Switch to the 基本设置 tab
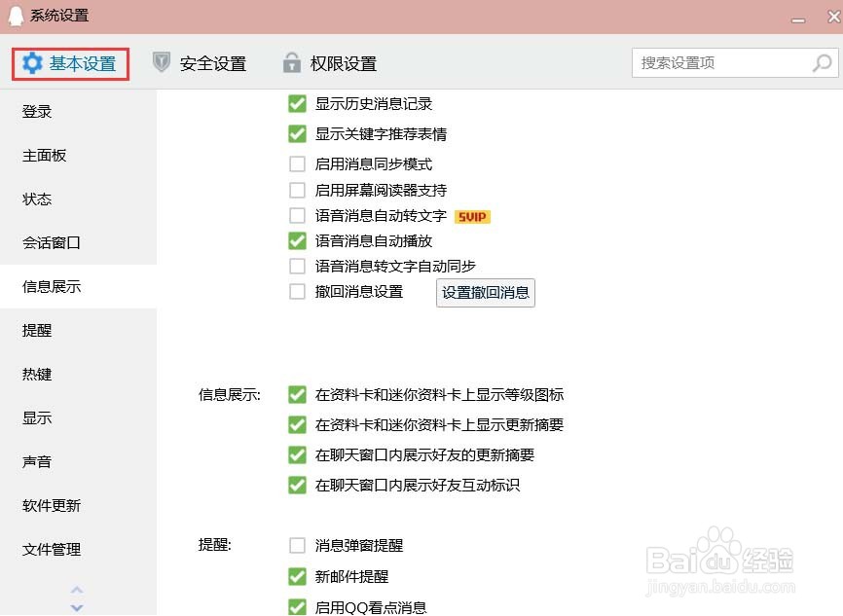Image resolution: width=843 pixels, height=616 pixels. pyautogui.click(x=70, y=64)
